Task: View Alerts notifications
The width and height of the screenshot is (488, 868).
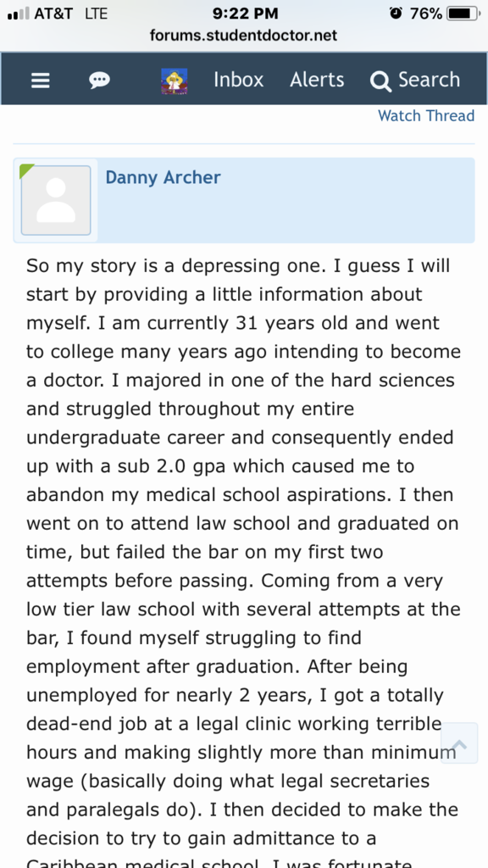Action: [x=317, y=80]
